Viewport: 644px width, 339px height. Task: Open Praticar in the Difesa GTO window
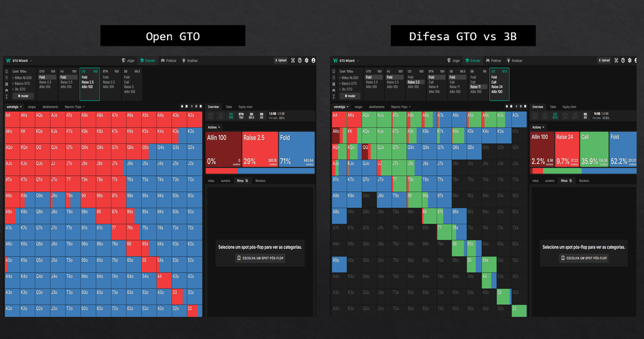pyautogui.click(x=494, y=60)
